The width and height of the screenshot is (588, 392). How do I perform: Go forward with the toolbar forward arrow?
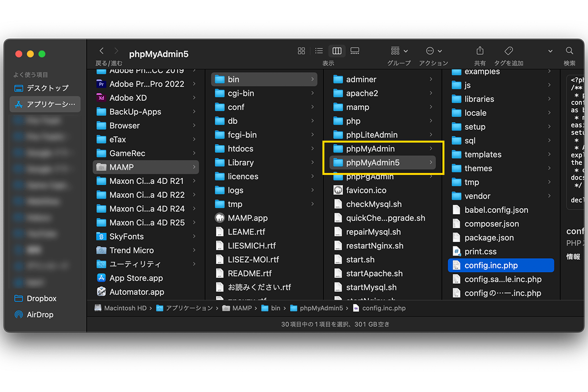click(x=116, y=51)
